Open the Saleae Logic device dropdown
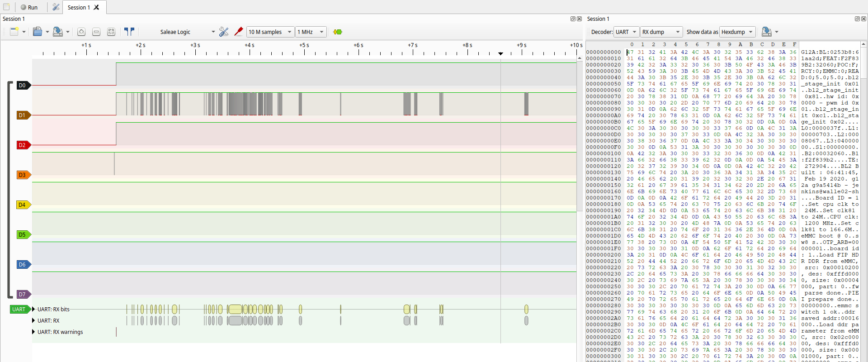 point(187,32)
